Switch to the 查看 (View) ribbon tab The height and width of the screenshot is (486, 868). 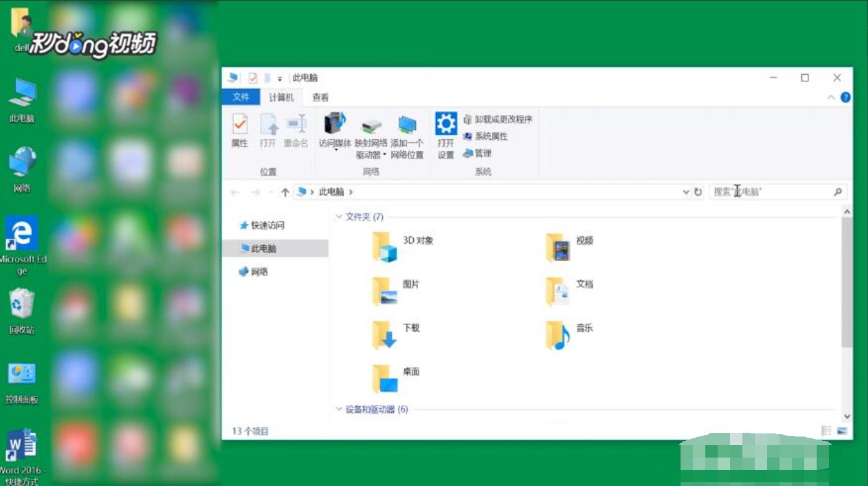click(x=320, y=97)
